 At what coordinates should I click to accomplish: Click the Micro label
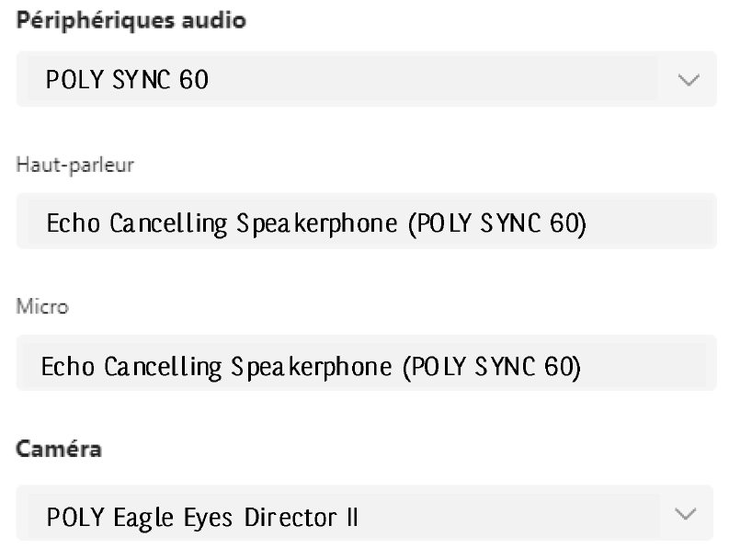tap(41, 306)
